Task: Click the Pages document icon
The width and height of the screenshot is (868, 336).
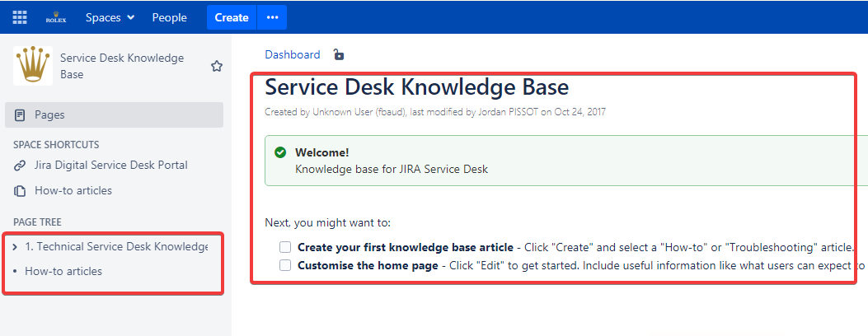Action: [20, 115]
